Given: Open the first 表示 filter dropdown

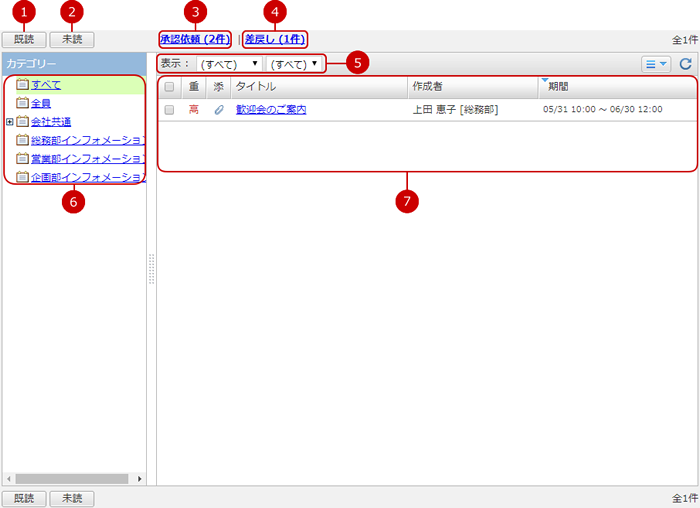Looking at the screenshot, I should click(x=229, y=64).
